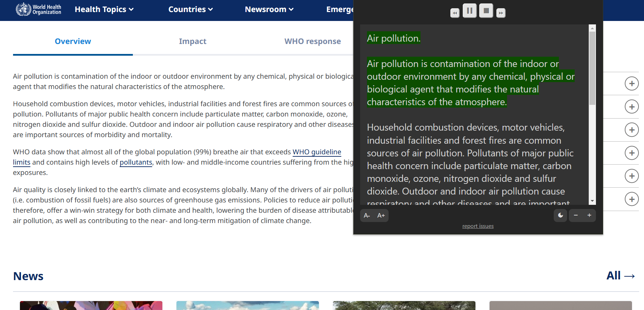Click the reader panel scrollbar up arrow
The image size is (644, 310).
(x=592, y=28)
